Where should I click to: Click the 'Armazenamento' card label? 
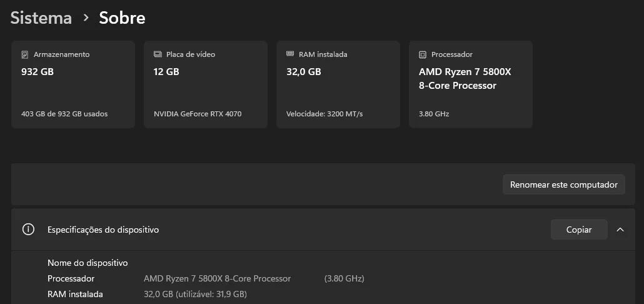[x=62, y=54]
